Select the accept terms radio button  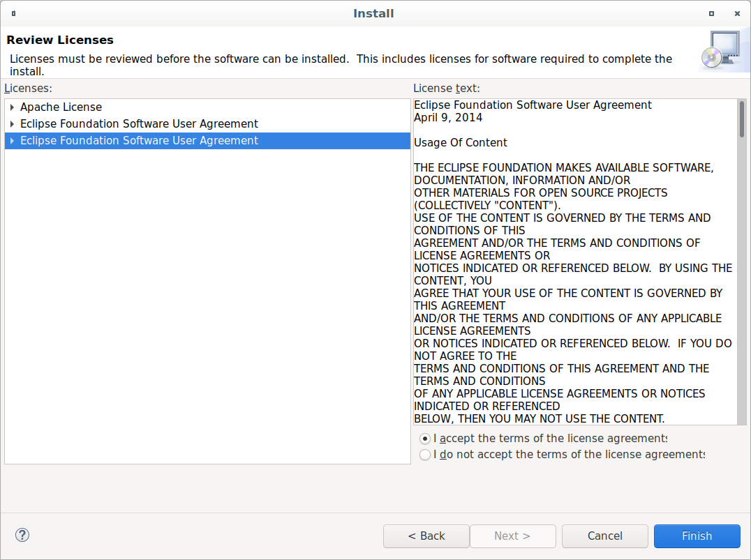[x=425, y=438]
